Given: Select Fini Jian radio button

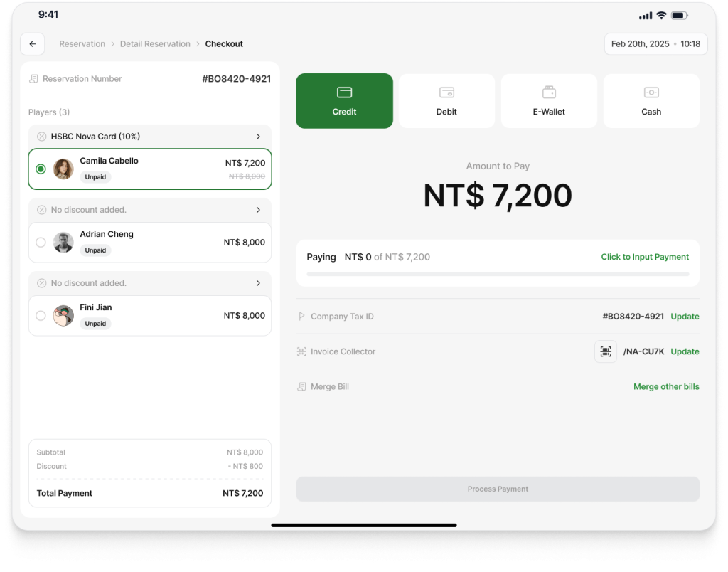Looking at the screenshot, I should pos(41,315).
